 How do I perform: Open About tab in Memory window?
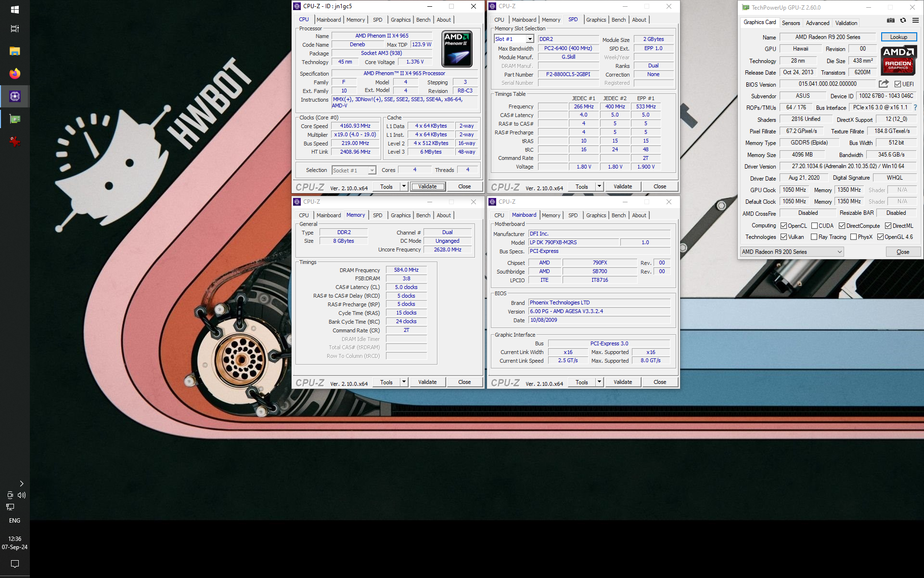pyautogui.click(x=444, y=215)
